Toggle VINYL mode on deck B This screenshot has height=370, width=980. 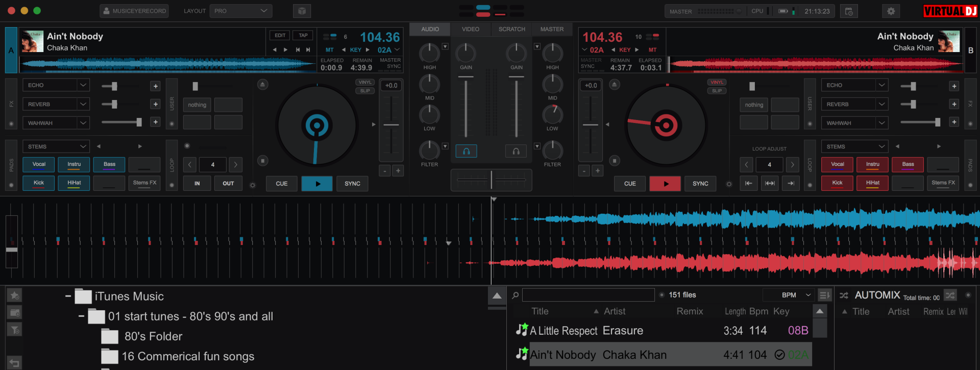(717, 82)
